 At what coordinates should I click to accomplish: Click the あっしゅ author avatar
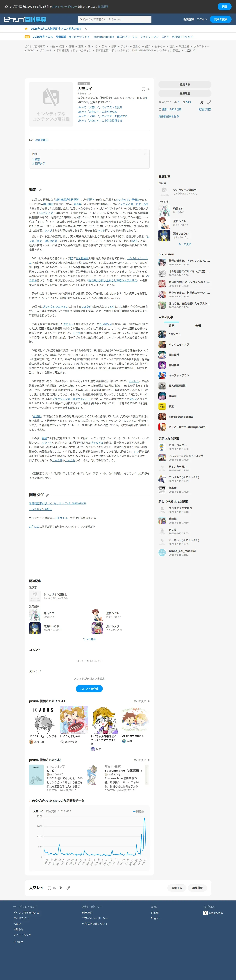coord(31,742)
